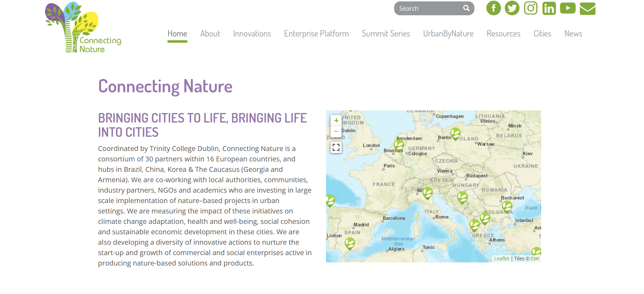Open the Facebook social icon
The image size is (644, 294).
pyautogui.click(x=493, y=8)
